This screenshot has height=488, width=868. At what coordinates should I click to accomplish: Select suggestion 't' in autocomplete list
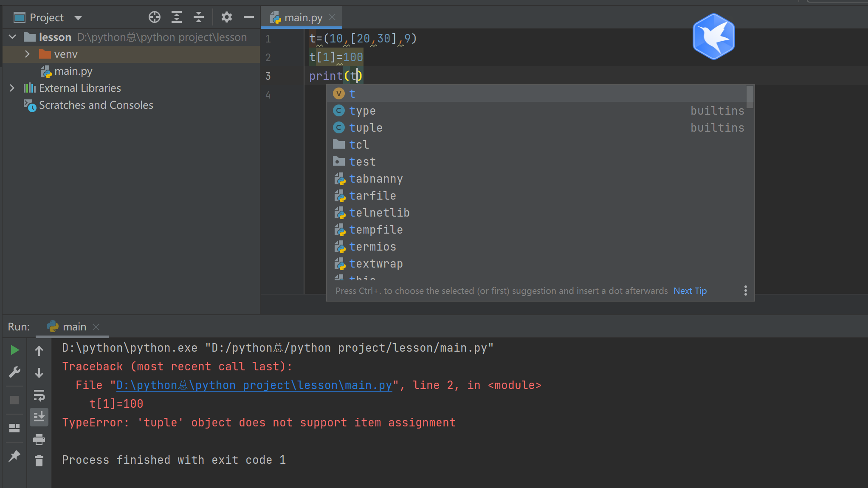tap(353, 93)
